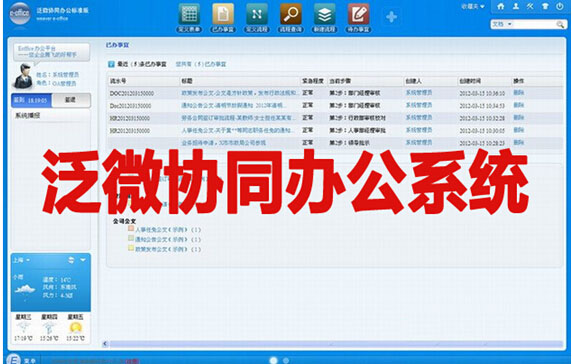Open the 文档 search type dropdown
This screenshot has height=364, width=572.
click(502, 24)
